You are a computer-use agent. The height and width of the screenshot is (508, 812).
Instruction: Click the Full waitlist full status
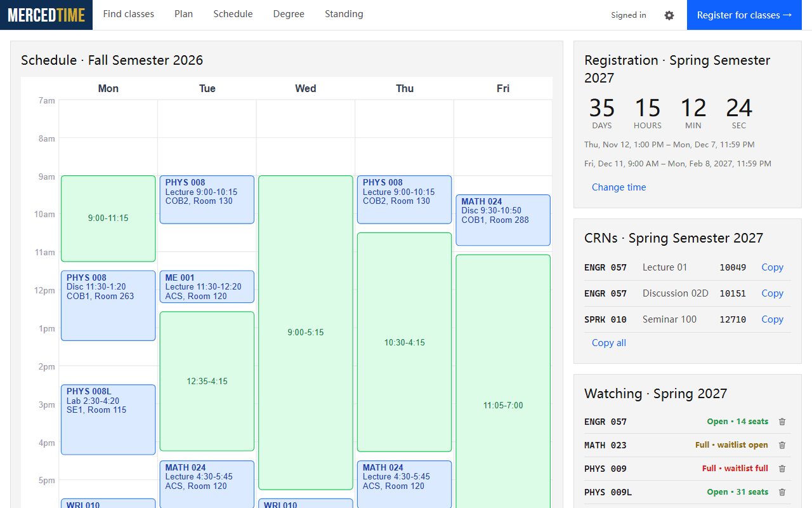[735, 469]
